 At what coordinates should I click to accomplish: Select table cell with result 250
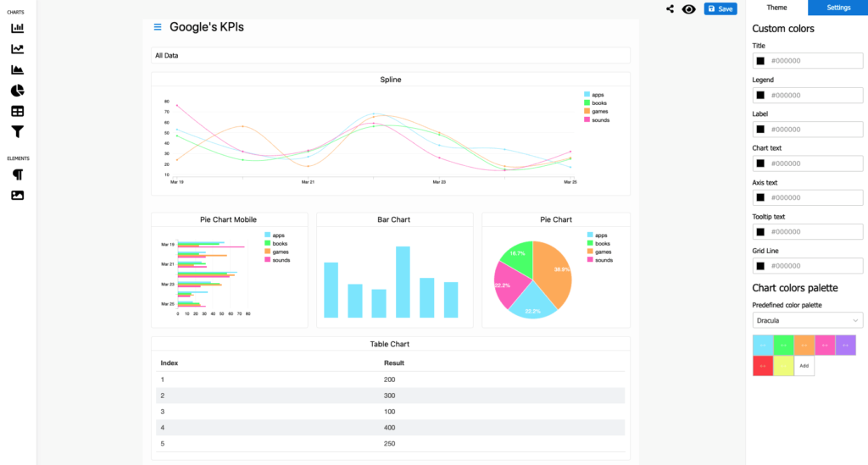point(390,444)
